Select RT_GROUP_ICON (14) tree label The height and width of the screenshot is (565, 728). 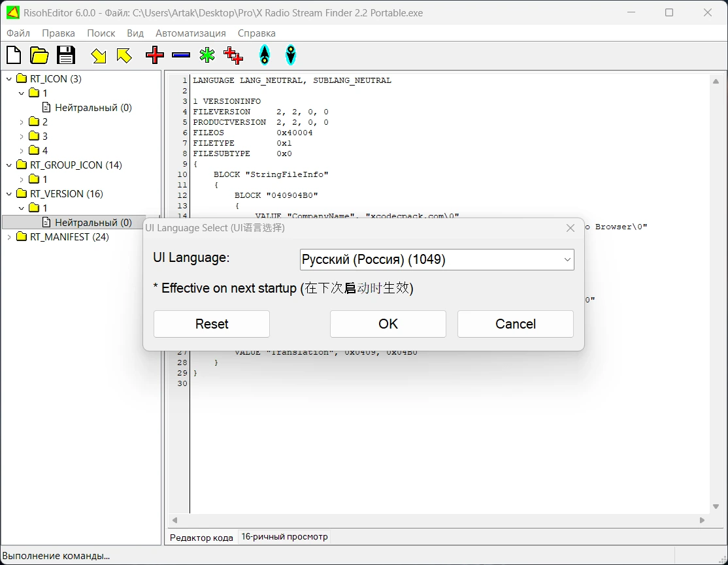pyautogui.click(x=76, y=165)
